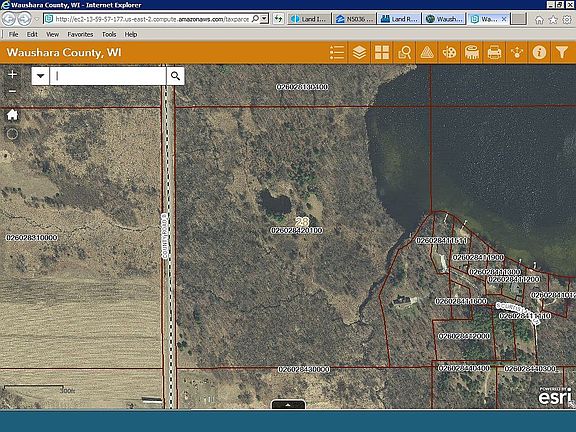Select parcel label 026028411600
This screenshot has width=576, height=432.
coord(461,301)
